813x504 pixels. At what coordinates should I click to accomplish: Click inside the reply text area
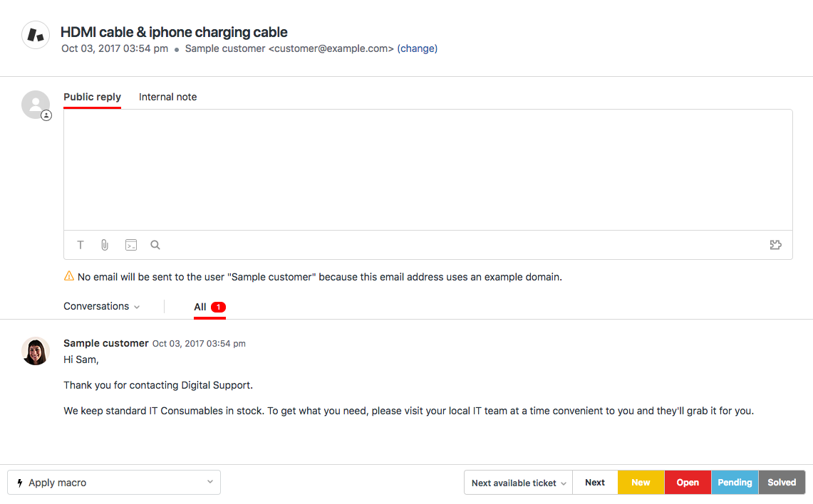(428, 169)
